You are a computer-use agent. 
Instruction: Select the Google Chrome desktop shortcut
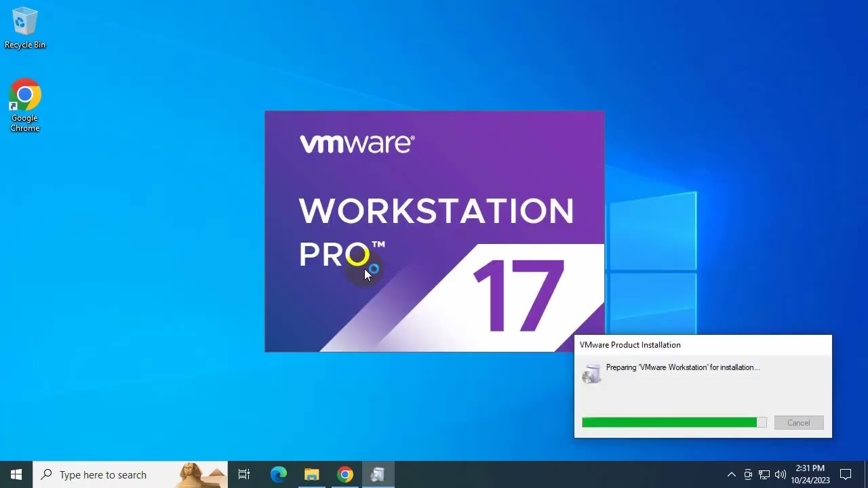coord(24,106)
